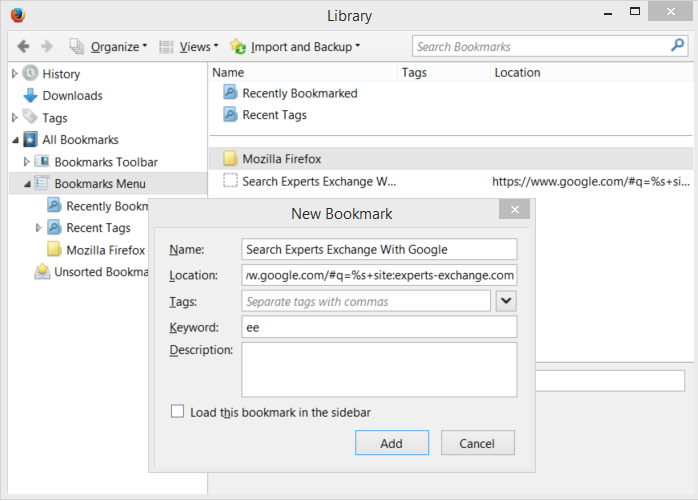Click Recently Bookmarked icon in the sidebar tree
Image resolution: width=698 pixels, height=501 pixels.
(54, 205)
